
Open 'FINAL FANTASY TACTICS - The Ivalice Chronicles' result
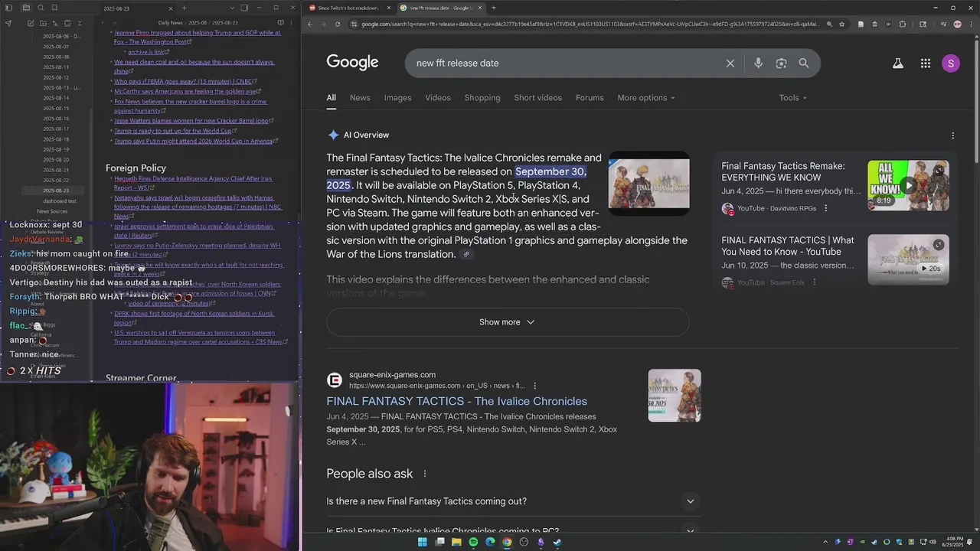coord(456,401)
